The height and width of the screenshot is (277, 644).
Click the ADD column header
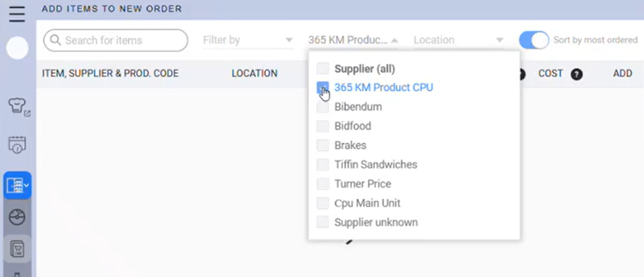tap(623, 73)
